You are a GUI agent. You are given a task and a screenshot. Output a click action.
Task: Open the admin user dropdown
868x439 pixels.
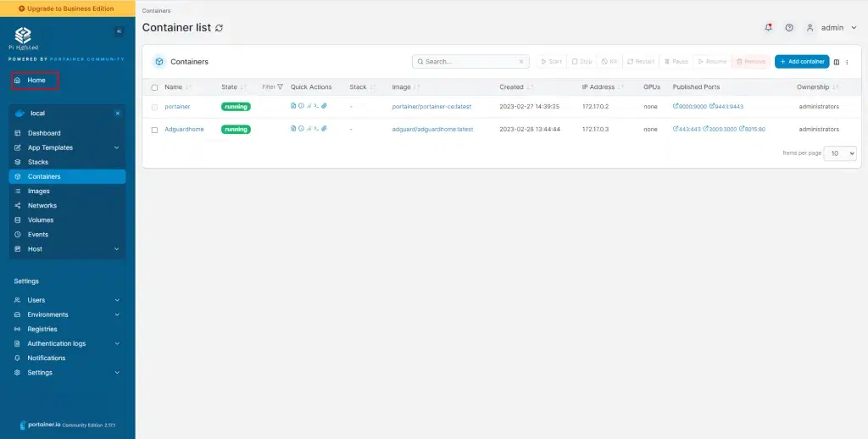coord(832,28)
